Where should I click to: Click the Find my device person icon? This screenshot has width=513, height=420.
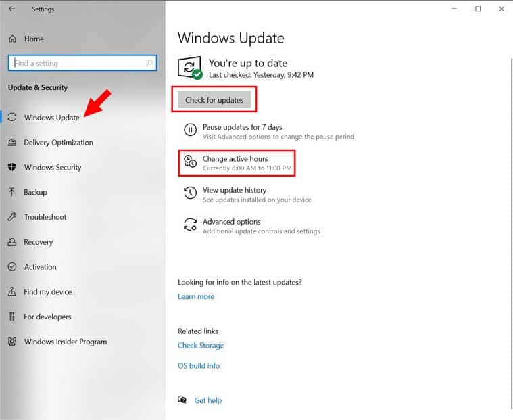tap(12, 291)
